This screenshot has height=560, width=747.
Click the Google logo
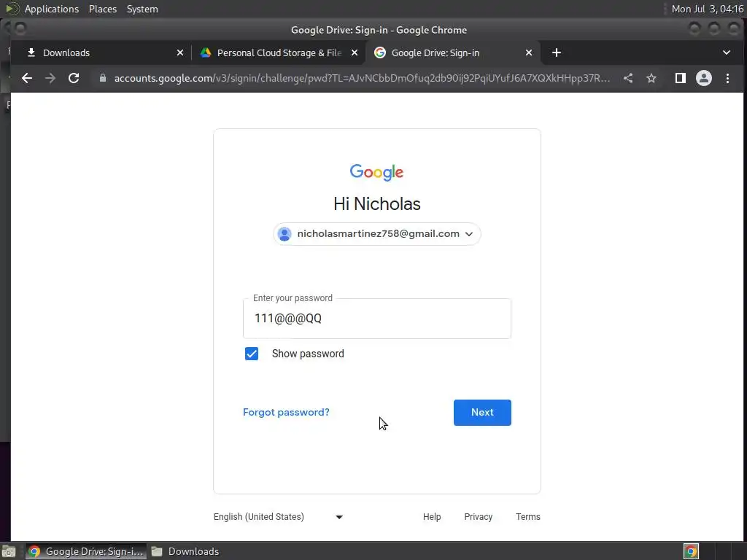[377, 172]
